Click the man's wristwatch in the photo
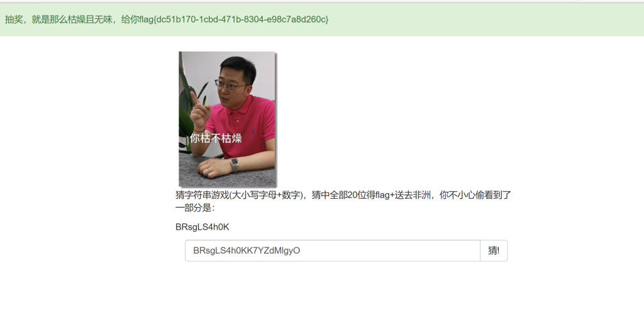 pos(234,164)
